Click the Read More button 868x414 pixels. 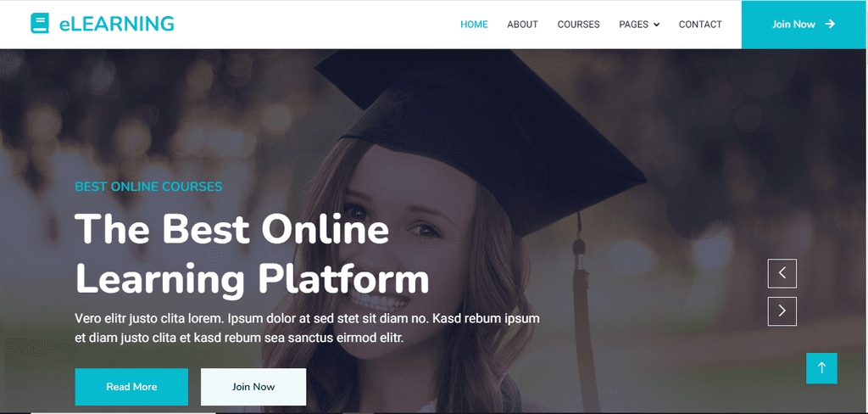(x=131, y=387)
